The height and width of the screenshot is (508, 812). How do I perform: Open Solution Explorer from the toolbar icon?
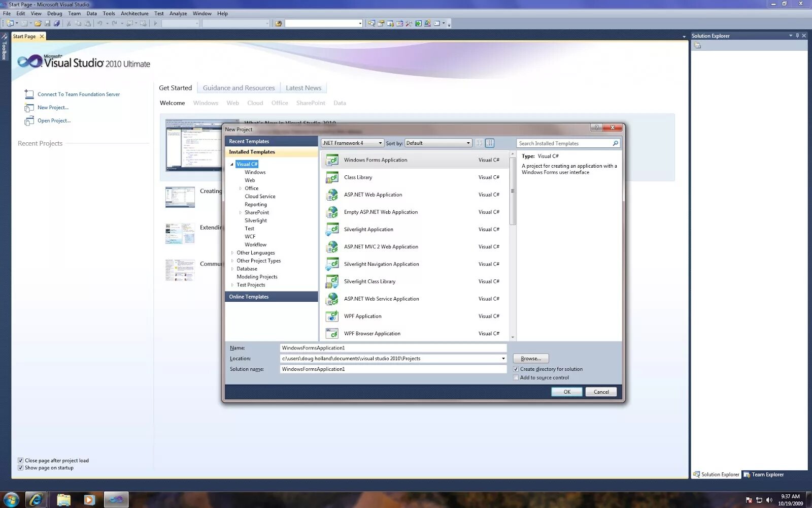point(371,23)
